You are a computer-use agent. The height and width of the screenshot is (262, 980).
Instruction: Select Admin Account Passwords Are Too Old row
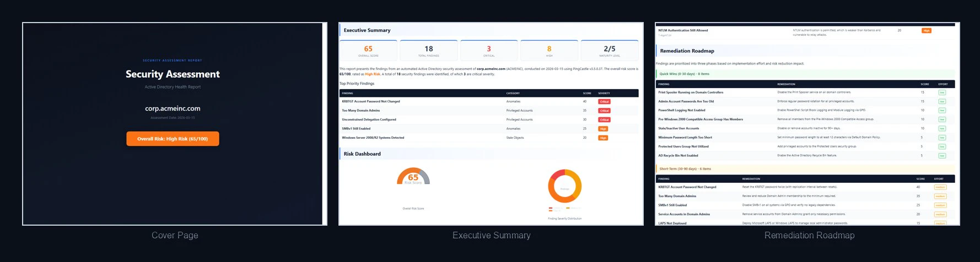coord(805,101)
